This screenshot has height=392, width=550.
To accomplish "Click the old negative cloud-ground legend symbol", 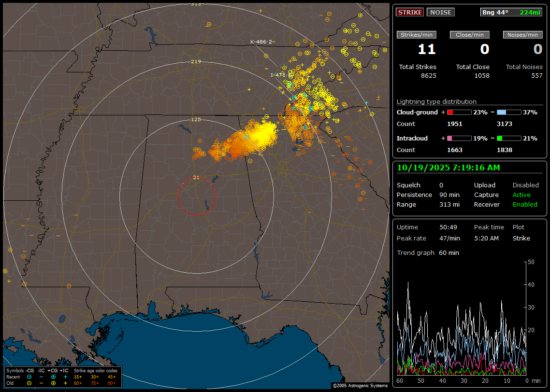I will (29, 383).
